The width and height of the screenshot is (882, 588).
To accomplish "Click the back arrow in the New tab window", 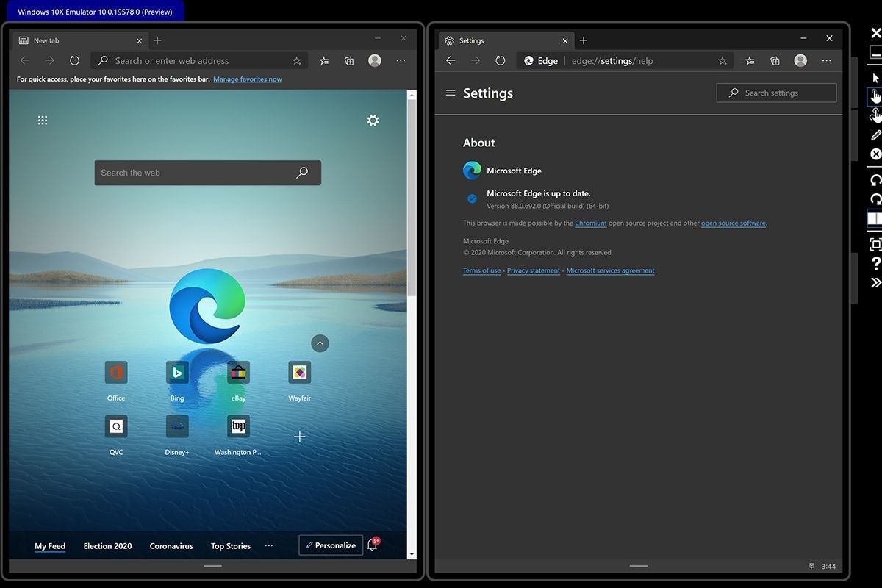I will tap(25, 61).
